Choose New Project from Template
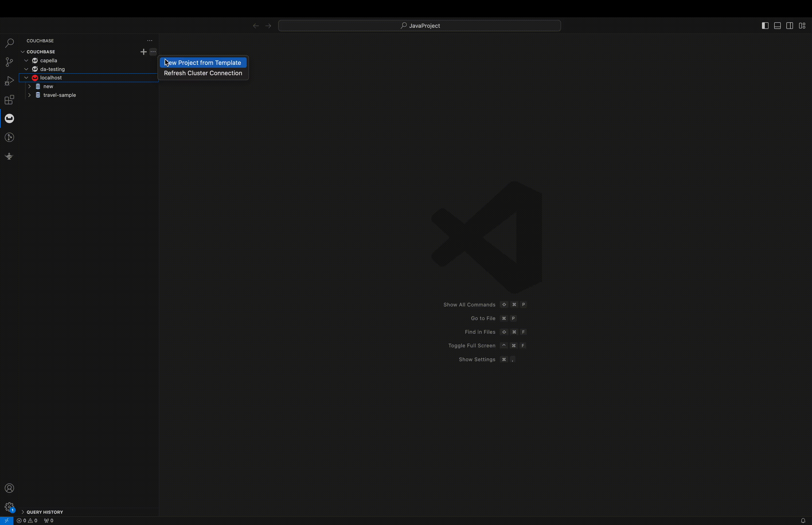 [203, 63]
